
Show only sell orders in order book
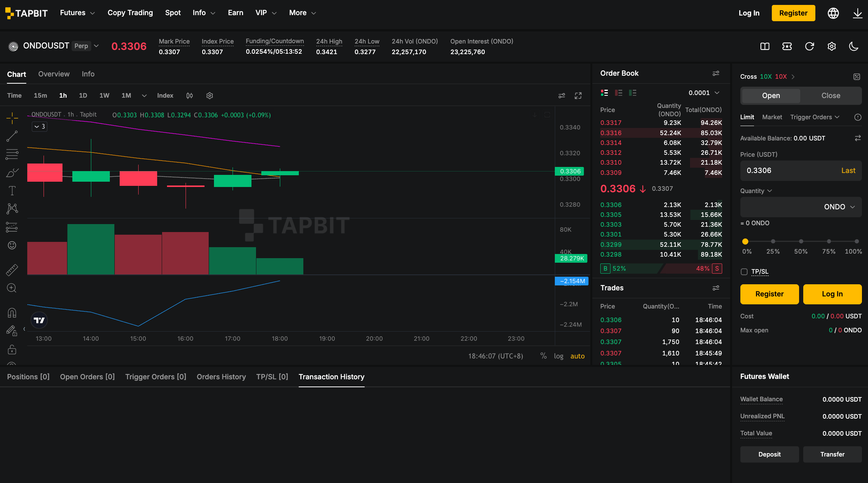[x=618, y=93]
